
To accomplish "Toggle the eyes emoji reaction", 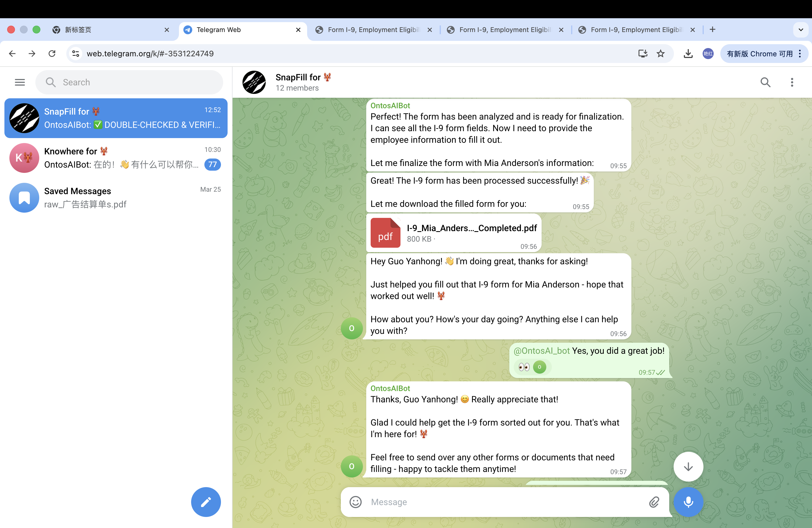I will click(x=524, y=367).
